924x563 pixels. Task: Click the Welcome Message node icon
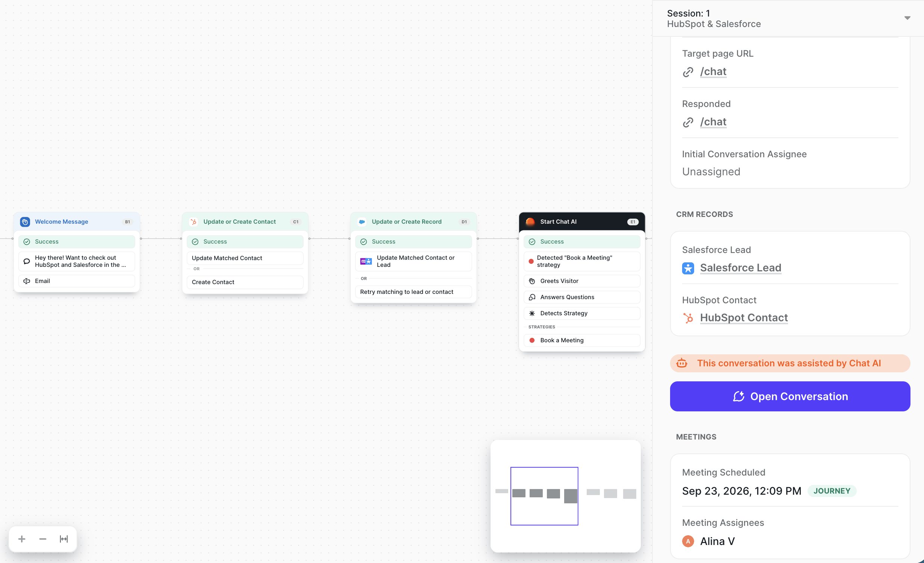coord(25,222)
